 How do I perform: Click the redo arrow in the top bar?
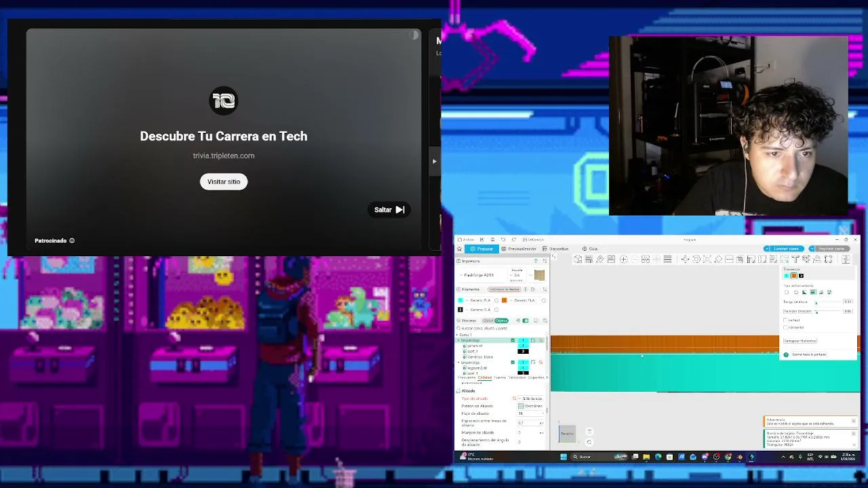tap(513, 239)
